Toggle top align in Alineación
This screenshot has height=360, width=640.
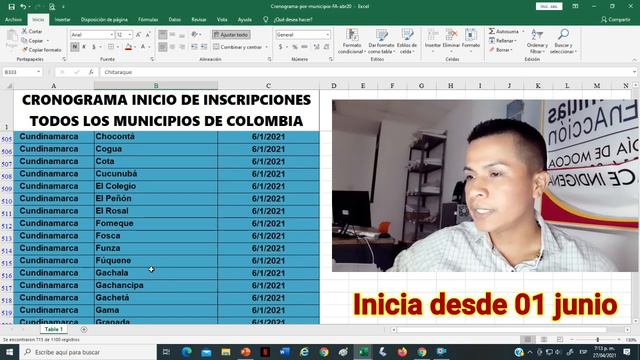click(x=162, y=35)
